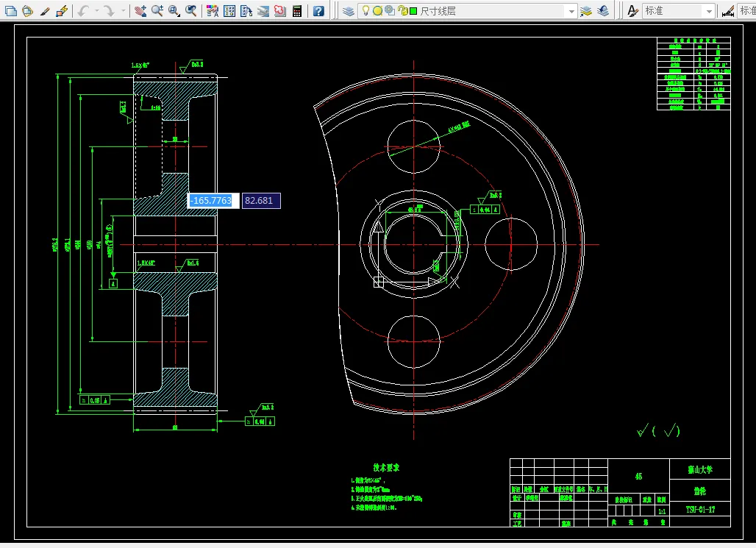Click the right circular hole in the gear view

(x=511, y=244)
